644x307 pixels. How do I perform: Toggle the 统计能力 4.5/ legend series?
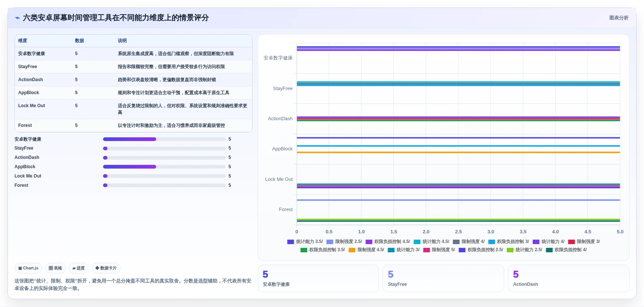point(431,242)
